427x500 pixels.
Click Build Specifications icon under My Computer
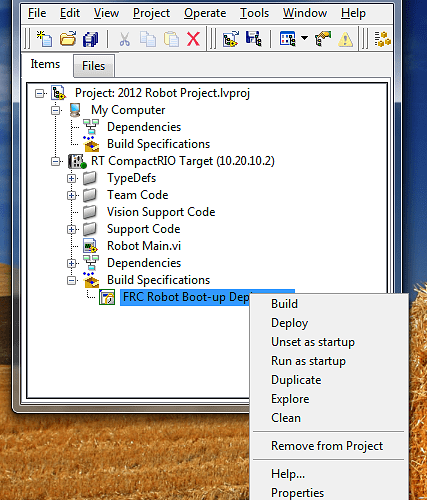[x=91, y=144]
